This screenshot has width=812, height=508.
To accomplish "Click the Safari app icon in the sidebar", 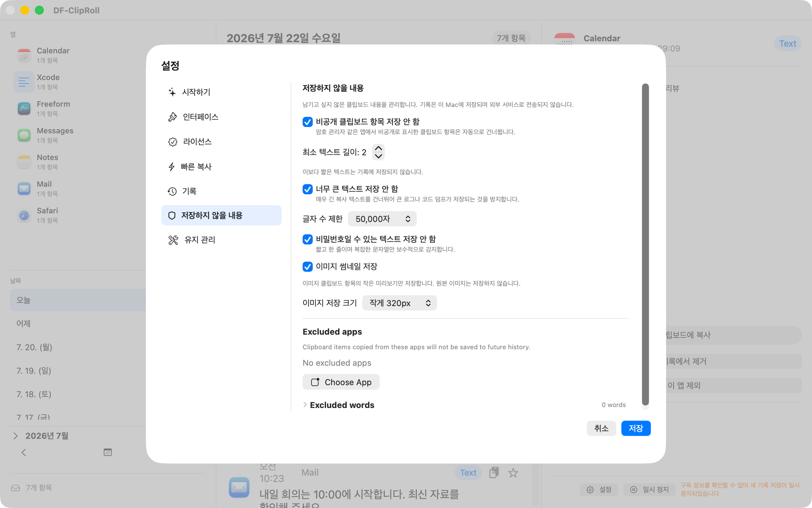I will [x=24, y=215].
